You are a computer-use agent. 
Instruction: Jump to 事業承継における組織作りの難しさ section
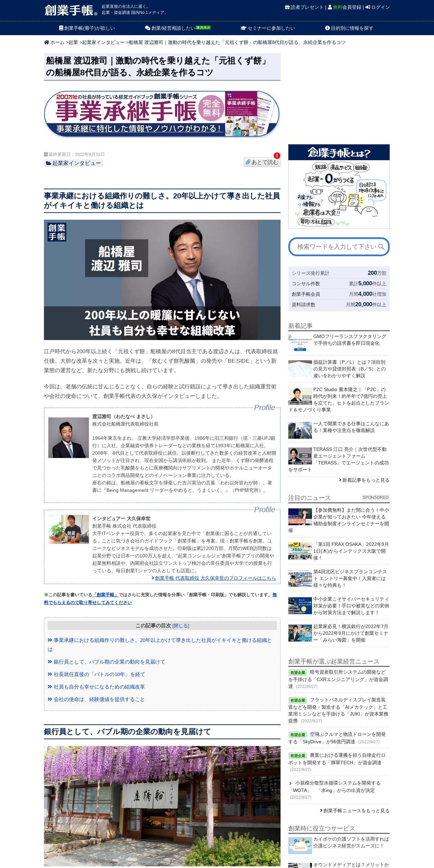pyautogui.click(x=160, y=645)
